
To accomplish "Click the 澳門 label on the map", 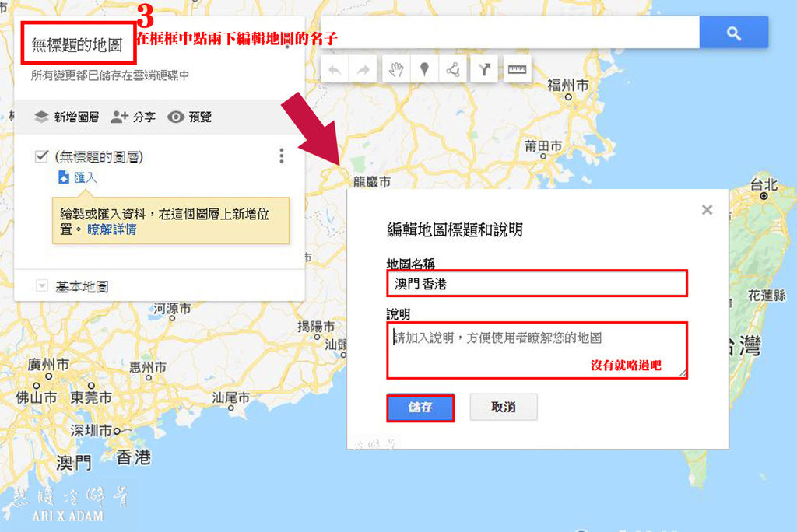I will 74,462.
